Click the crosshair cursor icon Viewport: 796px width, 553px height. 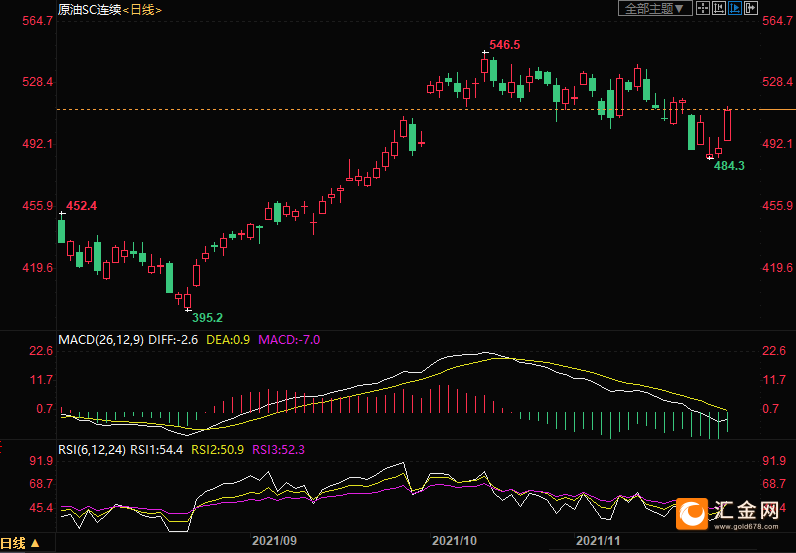click(x=703, y=8)
